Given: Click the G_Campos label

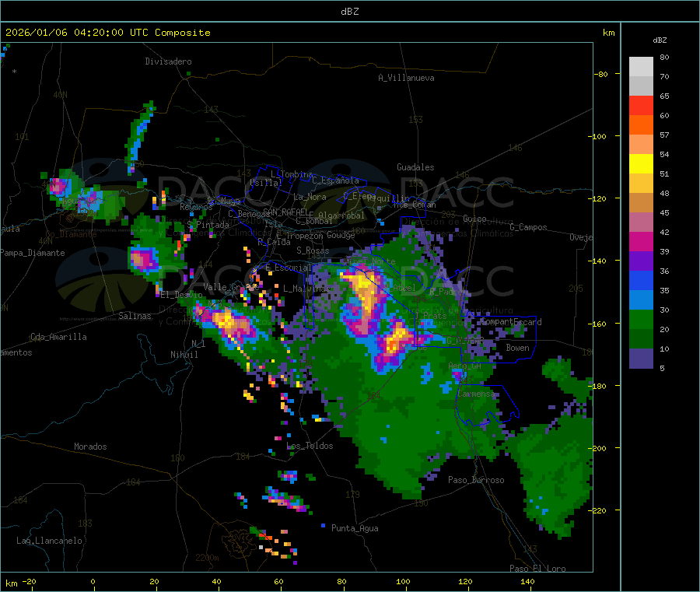Looking at the screenshot, I should (x=528, y=227).
